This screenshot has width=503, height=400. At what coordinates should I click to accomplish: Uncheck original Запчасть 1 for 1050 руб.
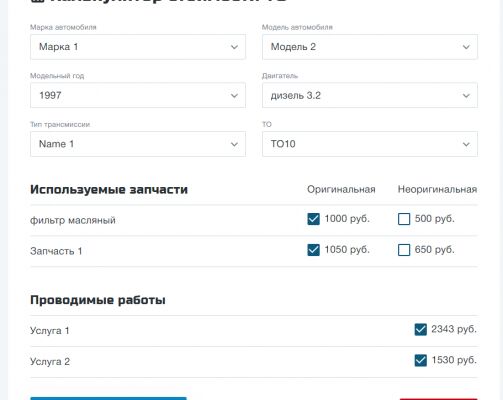tap(313, 250)
